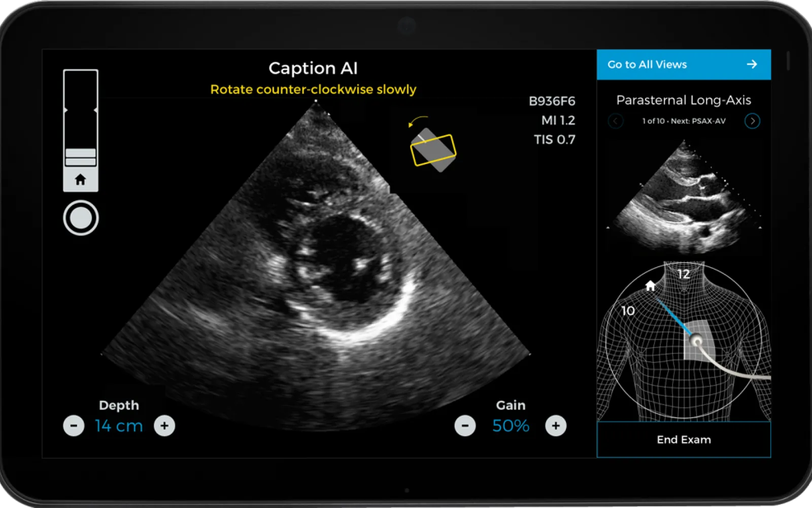Click the End Exam button
The image size is (812, 508).
684,439
